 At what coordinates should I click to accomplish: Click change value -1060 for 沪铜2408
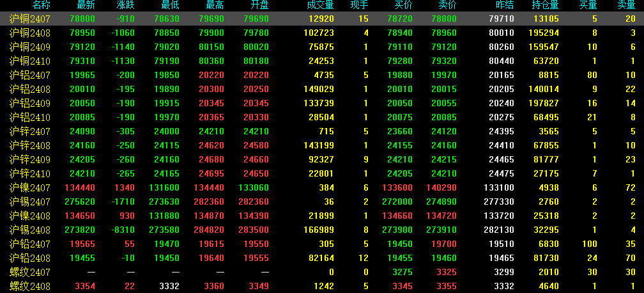pyautogui.click(x=123, y=33)
